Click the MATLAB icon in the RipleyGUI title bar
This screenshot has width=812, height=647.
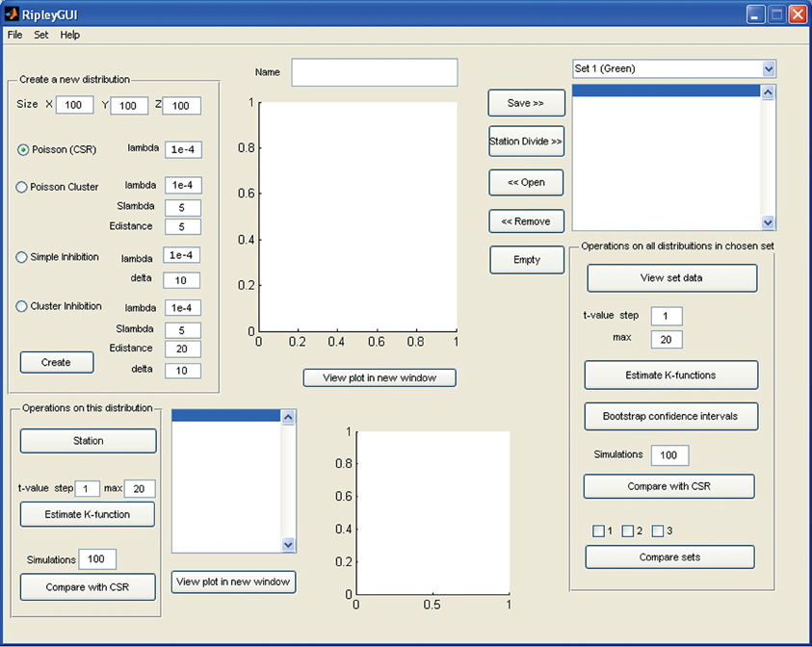(12, 14)
